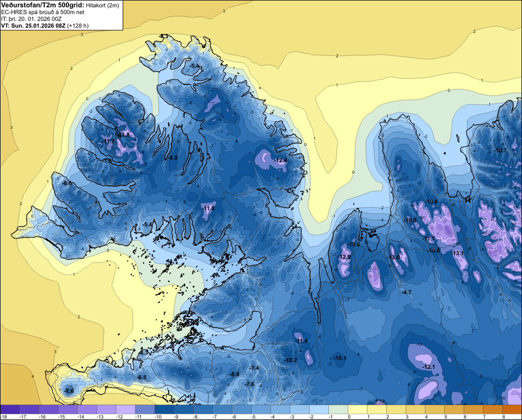Click the -12.1 temperature label
The height and width of the screenshot is (420, 522).
click(429, 367)
